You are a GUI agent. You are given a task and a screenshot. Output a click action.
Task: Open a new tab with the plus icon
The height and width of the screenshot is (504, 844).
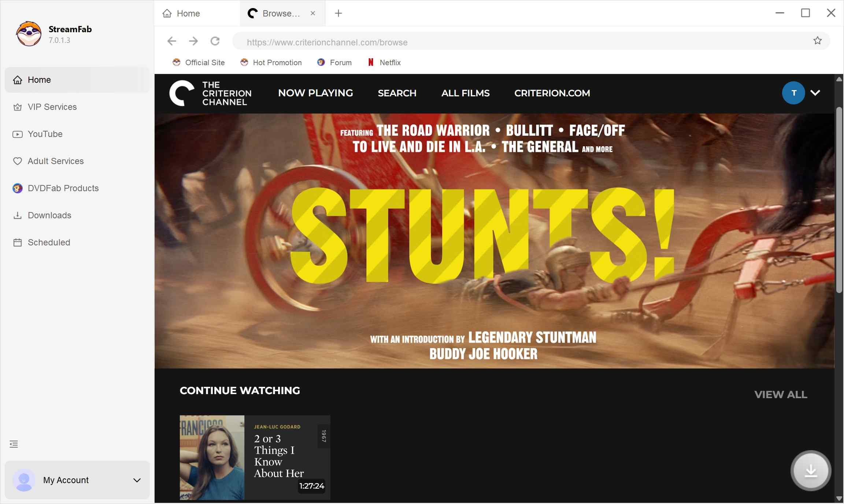[338, 14]
